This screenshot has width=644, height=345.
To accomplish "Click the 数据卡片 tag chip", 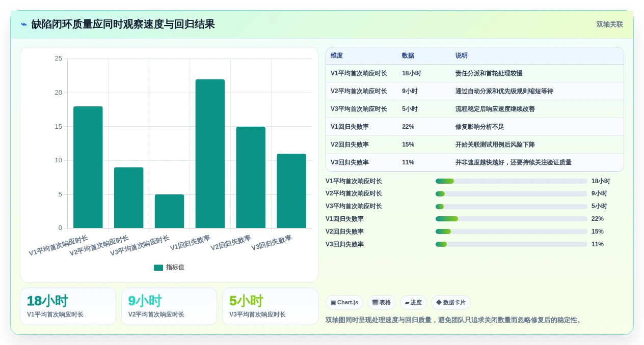I will 451,303.
